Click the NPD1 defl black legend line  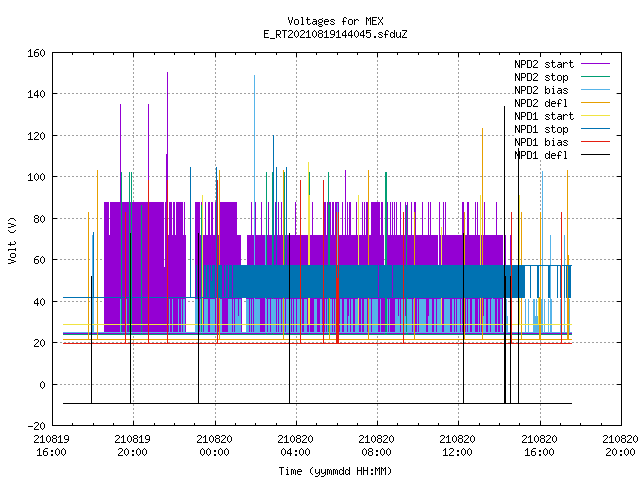coord(595,155)
